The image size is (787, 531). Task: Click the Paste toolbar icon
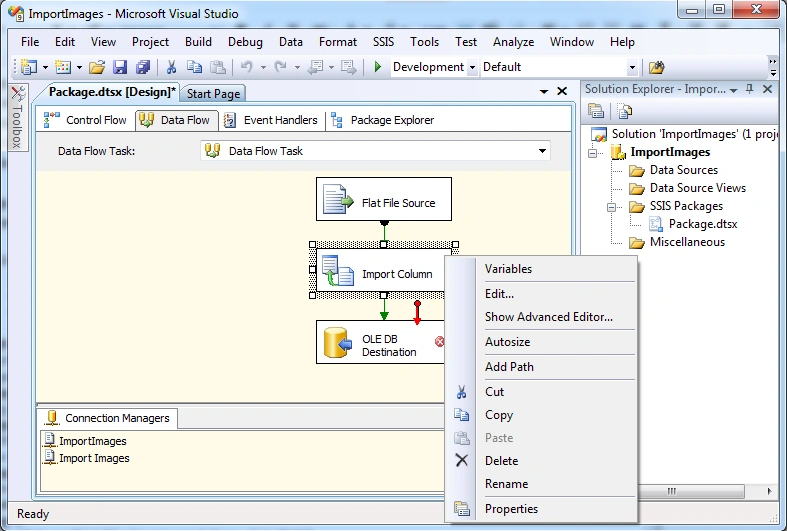click(x=217, y=67)
